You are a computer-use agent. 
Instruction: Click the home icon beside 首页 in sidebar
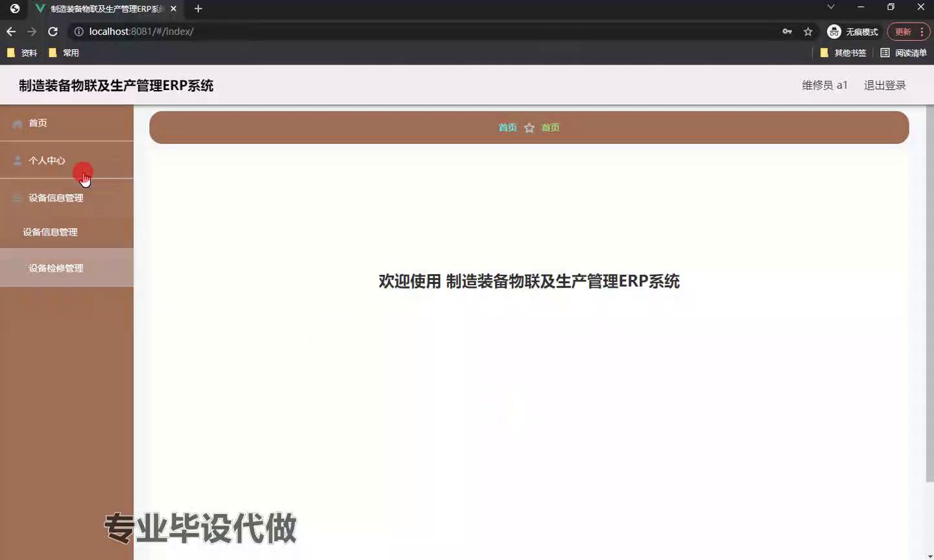18,124
